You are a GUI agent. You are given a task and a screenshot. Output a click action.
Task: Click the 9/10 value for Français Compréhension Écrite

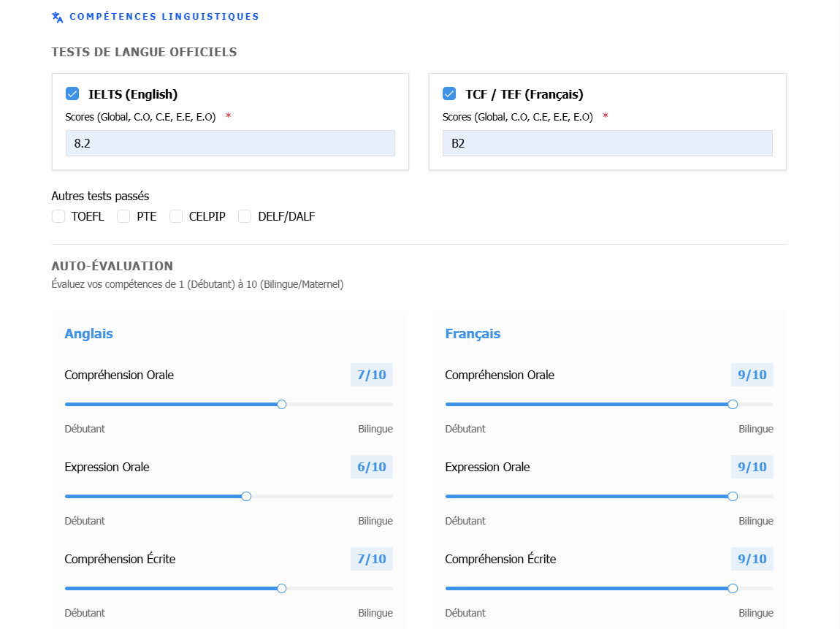[x=752, y=559]
